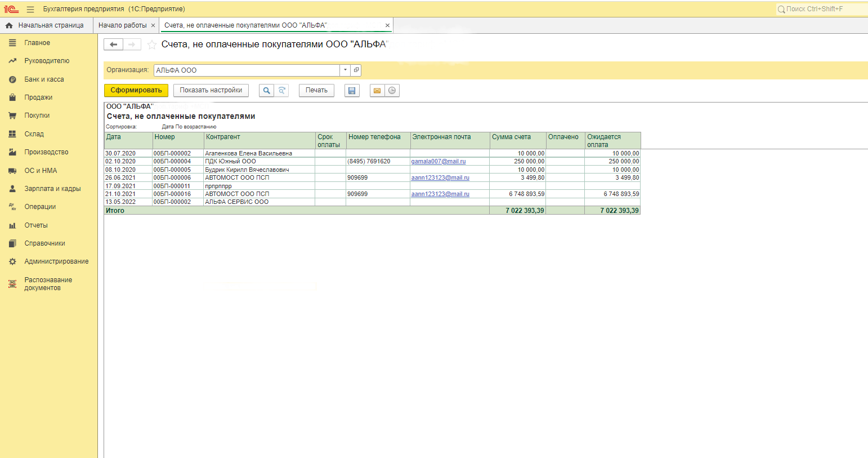
Task: Go back with the left arrow button
Action: pyautogui.click(x=114, y=45)
